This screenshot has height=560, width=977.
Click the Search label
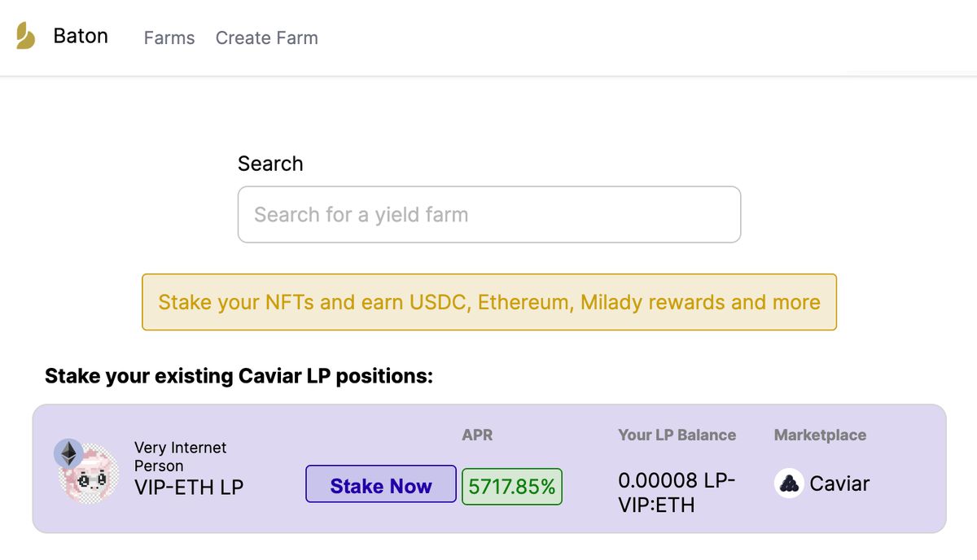270,164
